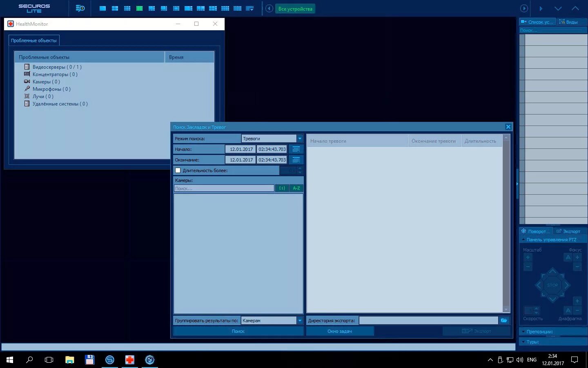Click the Масштаб plus button
Viewport: 588px width, 368px height.
(528, 258)
